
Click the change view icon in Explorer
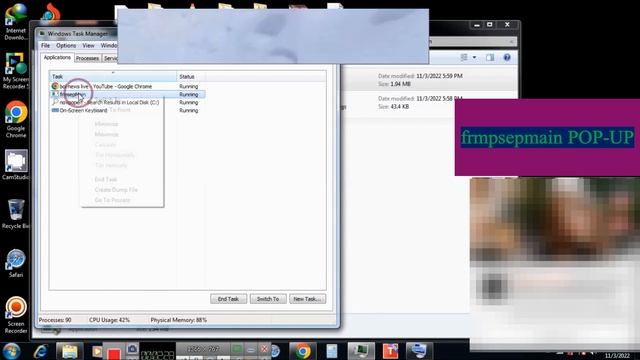tap(464, 58)
